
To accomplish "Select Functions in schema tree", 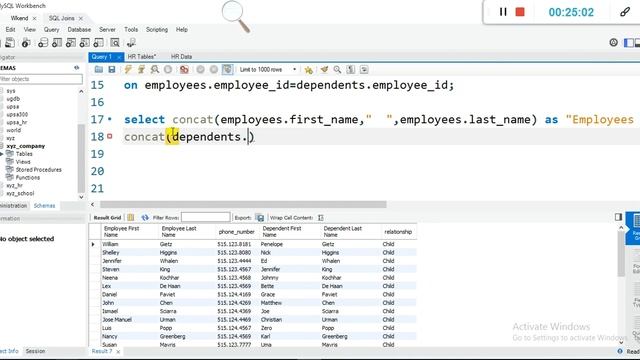I will (28, 178).
